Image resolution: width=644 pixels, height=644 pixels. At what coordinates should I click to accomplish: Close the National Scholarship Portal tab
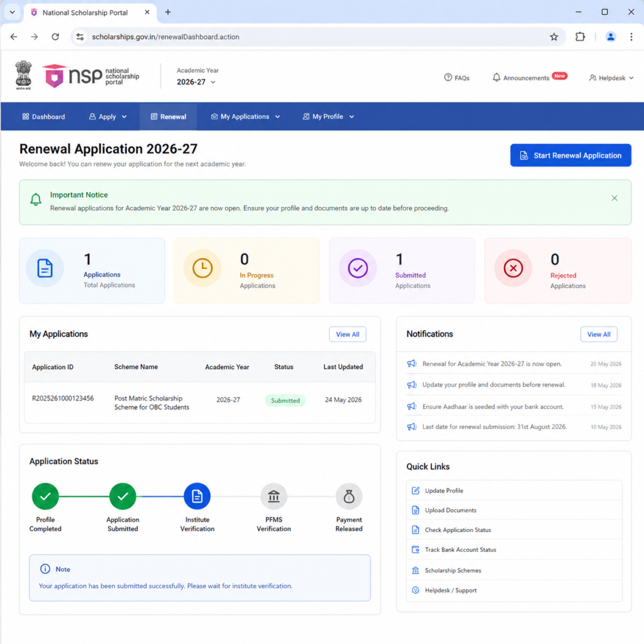click(x=147, y=13)
